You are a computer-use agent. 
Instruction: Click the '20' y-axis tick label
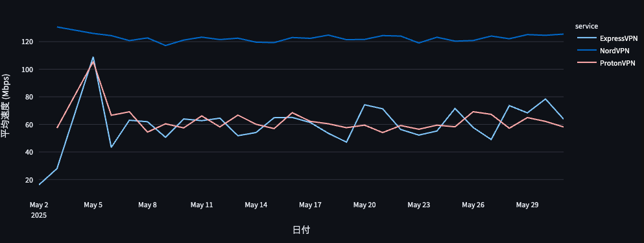[x=29, y=180]
